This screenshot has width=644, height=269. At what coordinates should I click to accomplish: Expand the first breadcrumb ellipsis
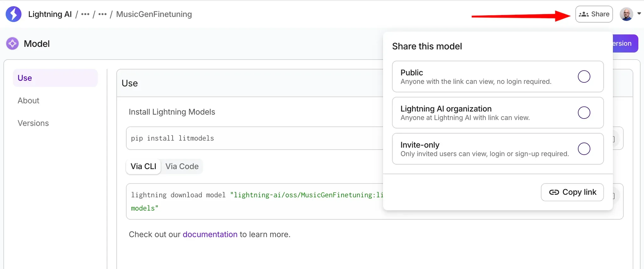tap(85, 14)
